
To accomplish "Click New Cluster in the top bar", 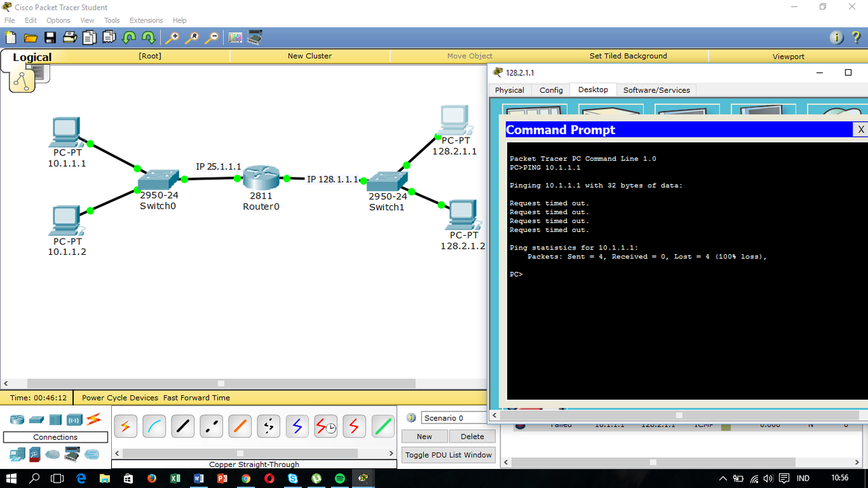I will point(309,56).
